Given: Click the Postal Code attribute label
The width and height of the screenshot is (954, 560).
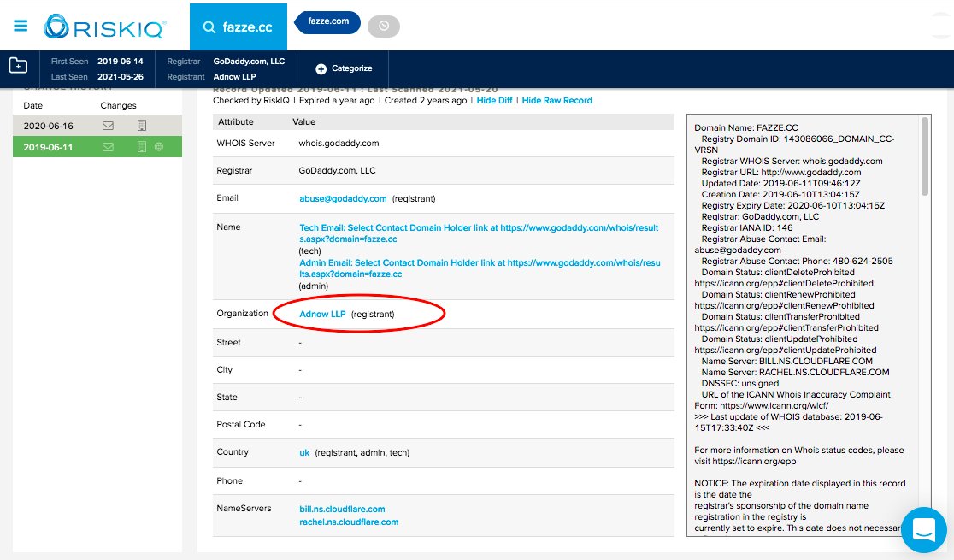Looking at the screenshot, I should (241, 424).
